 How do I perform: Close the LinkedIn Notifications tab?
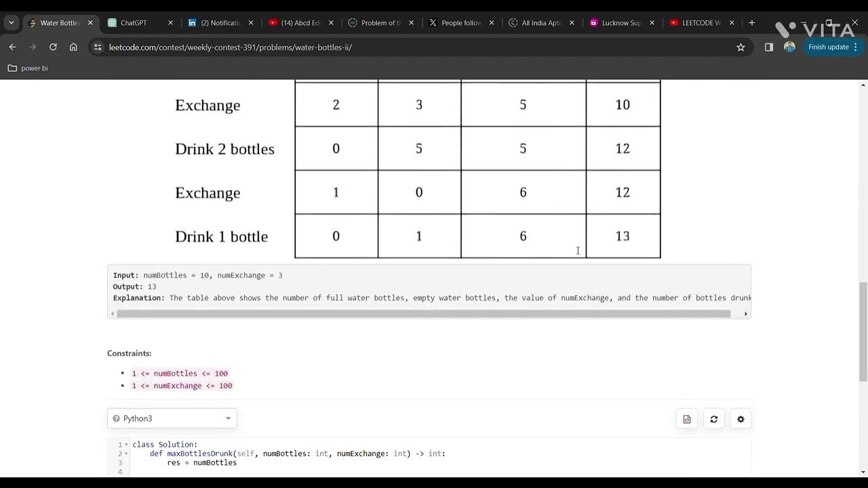[251, 22]
